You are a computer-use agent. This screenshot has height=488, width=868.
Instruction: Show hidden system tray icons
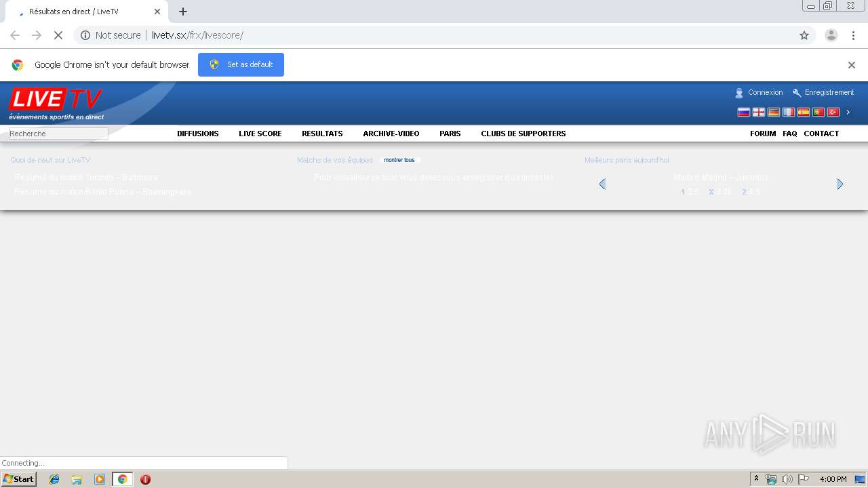[x=757, y=479]
